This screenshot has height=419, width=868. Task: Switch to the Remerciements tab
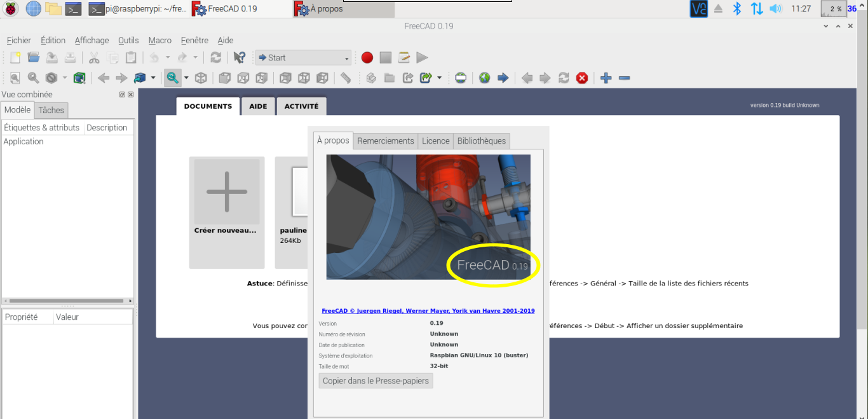pos(386,141)
